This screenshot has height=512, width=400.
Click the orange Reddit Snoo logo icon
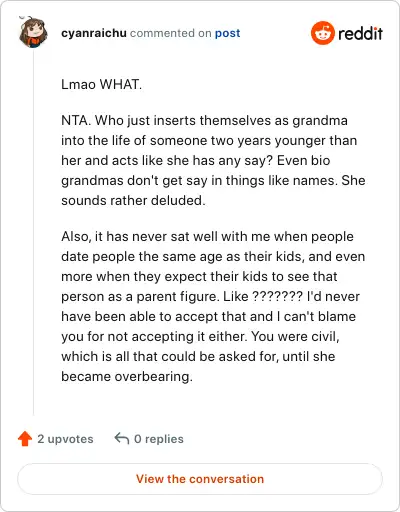(322, 33)
